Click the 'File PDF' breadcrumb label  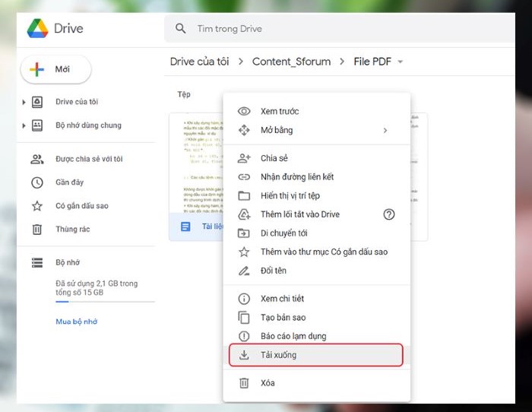coord(372,62)
